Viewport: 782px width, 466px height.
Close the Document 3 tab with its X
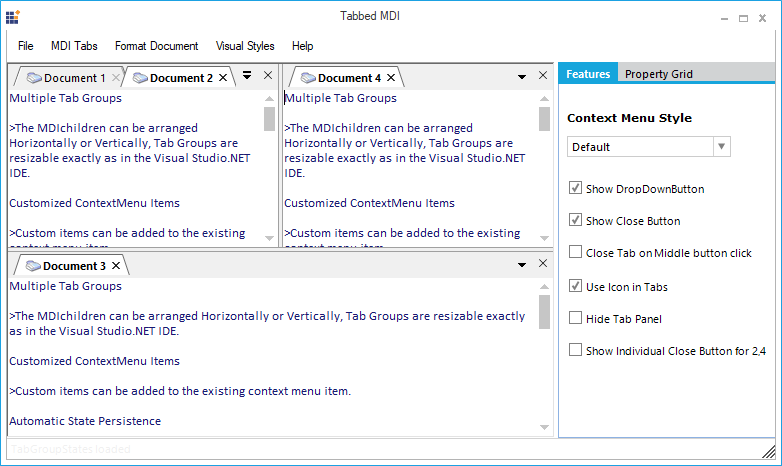click(x=116, y=265)
